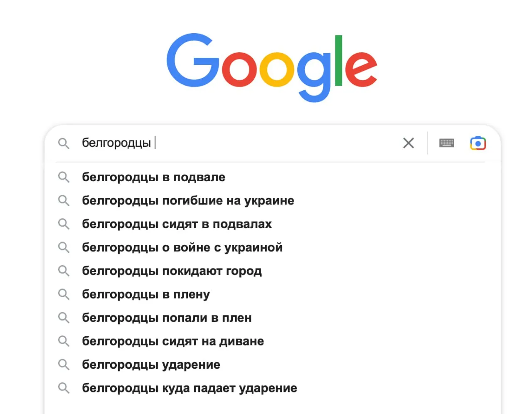
Task: Click magnifier icon beside "белгородцы в плену"
Action: point(64,294)
